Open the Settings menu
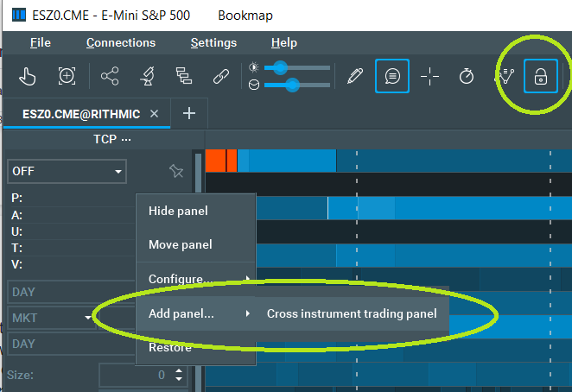 click(213, 42)
